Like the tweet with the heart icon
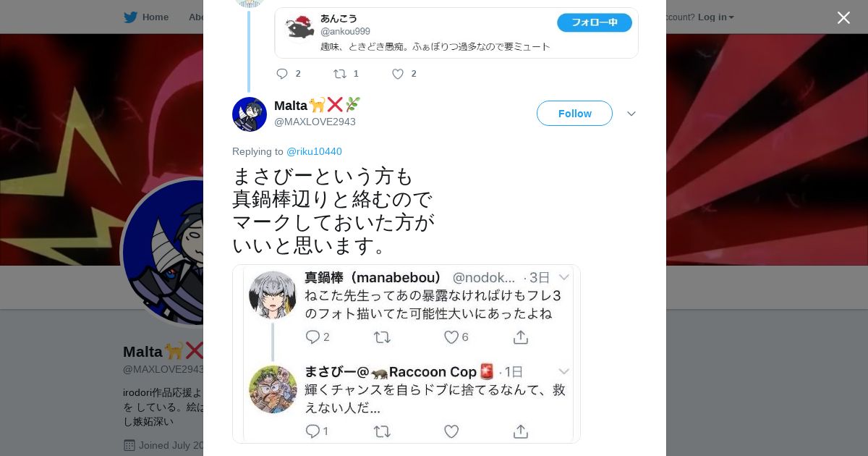 click(397, 74)
